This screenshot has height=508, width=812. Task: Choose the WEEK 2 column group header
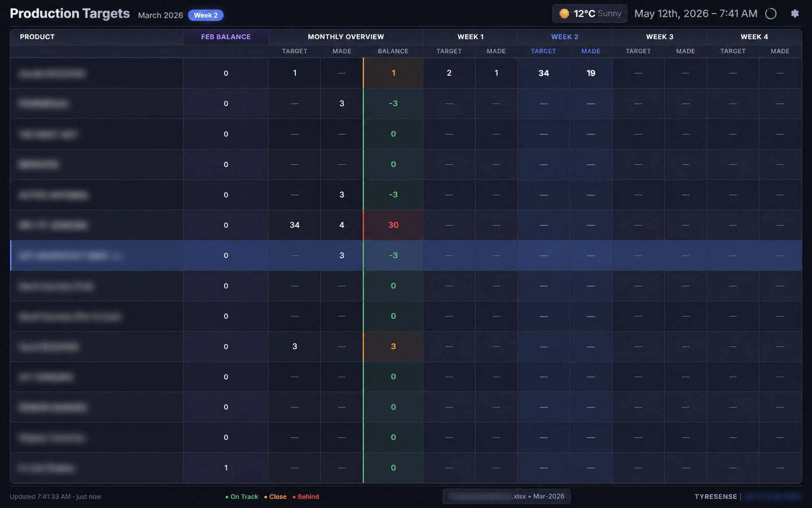click(x=565, y=37)
